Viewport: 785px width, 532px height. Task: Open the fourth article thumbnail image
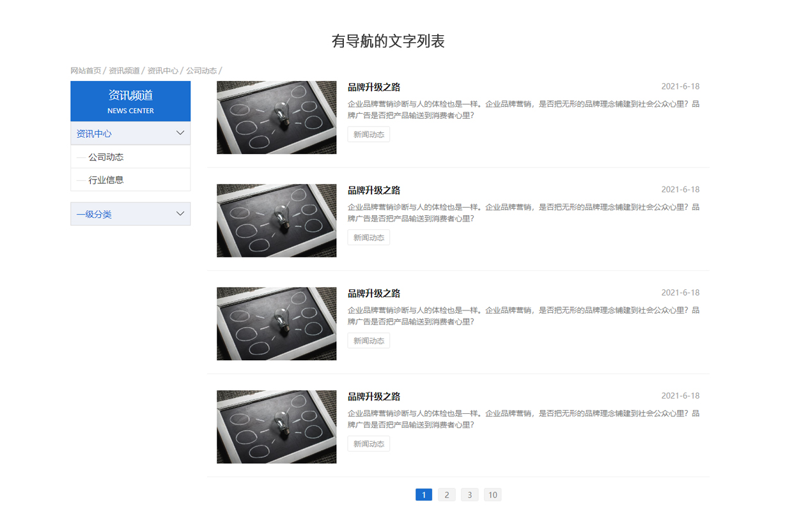[276, 427]
